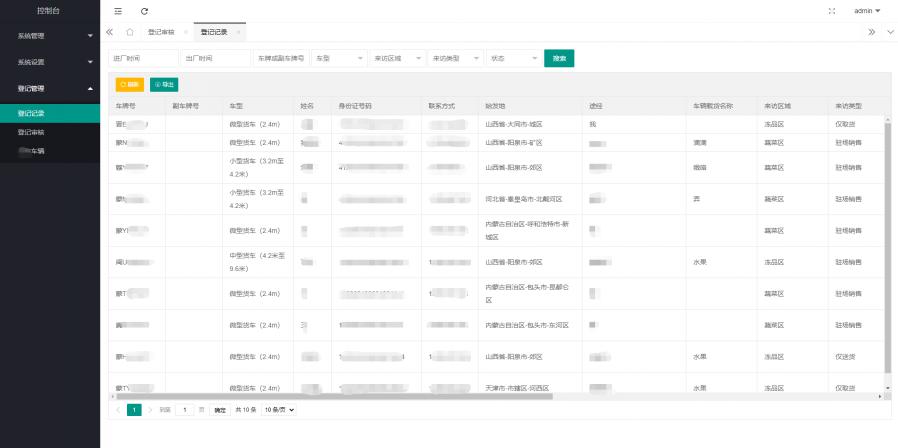Viewport: 898px width, 448px height.
Task: Open 登记审核 in the sidebar menu
Action: click(31, 132)
